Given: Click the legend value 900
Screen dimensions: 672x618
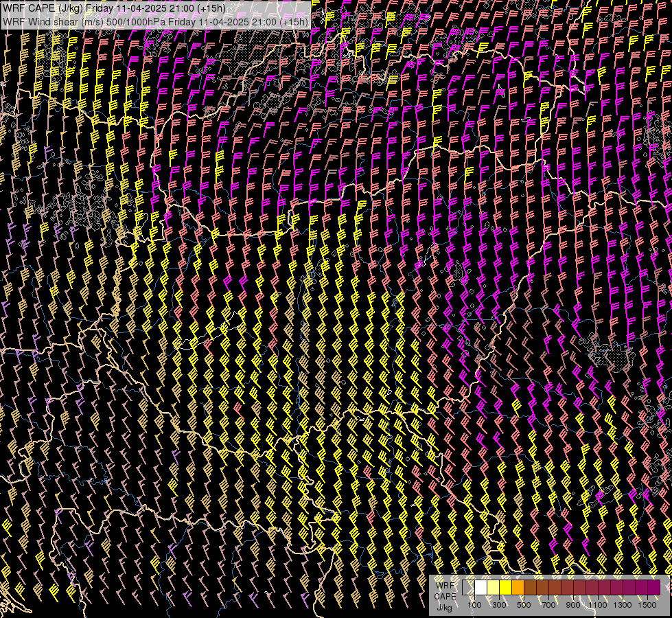Looking at the screenshot, I should (x=573, y=605).
